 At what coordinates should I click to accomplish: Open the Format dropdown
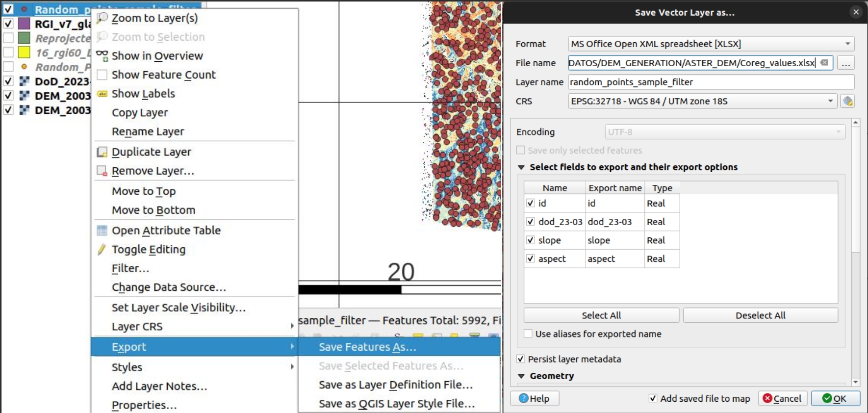[711, 44]
